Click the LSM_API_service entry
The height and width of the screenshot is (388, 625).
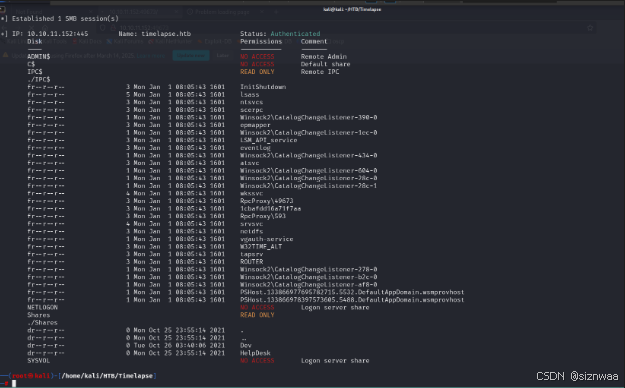coord(268,140)
